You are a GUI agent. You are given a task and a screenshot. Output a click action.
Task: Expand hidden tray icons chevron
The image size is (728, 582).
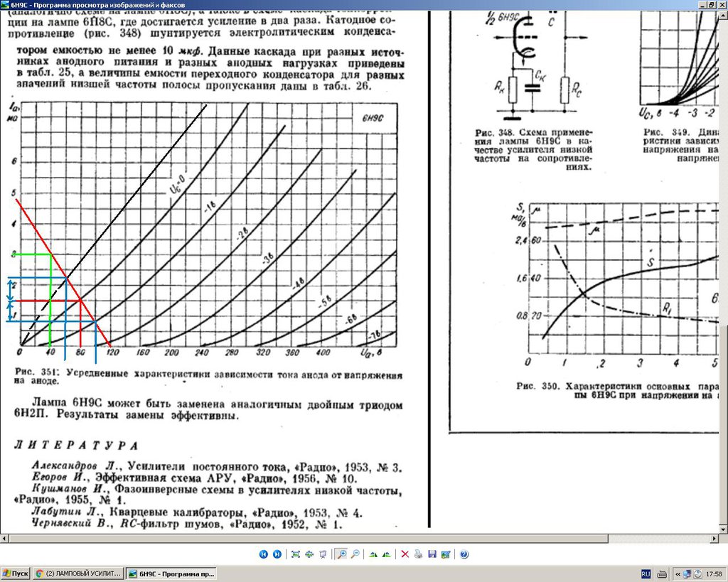pyautogui.click(x=678, y=574)
